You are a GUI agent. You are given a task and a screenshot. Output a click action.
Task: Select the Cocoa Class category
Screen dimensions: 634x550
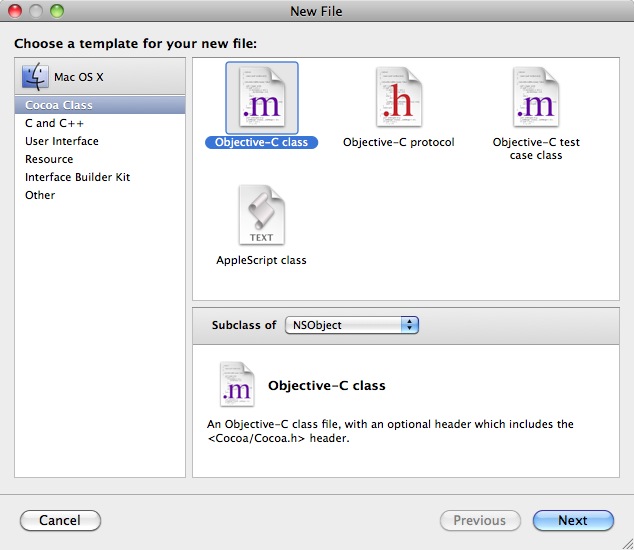pyautogui.click(x=100, y=105)
